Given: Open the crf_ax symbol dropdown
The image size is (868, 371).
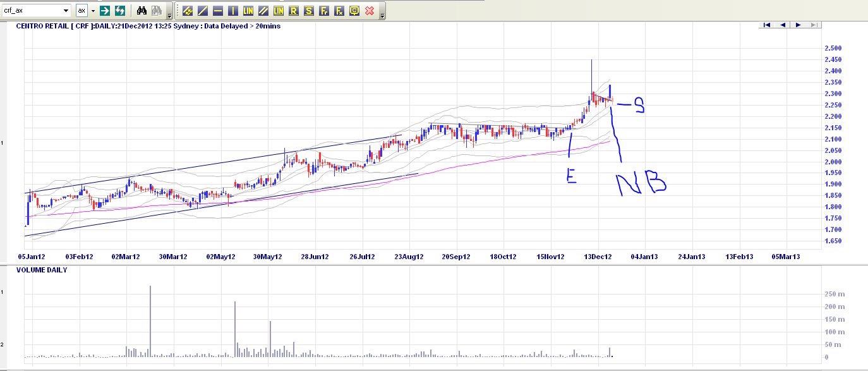Looking at the screenshot, I should pos(66,11).
